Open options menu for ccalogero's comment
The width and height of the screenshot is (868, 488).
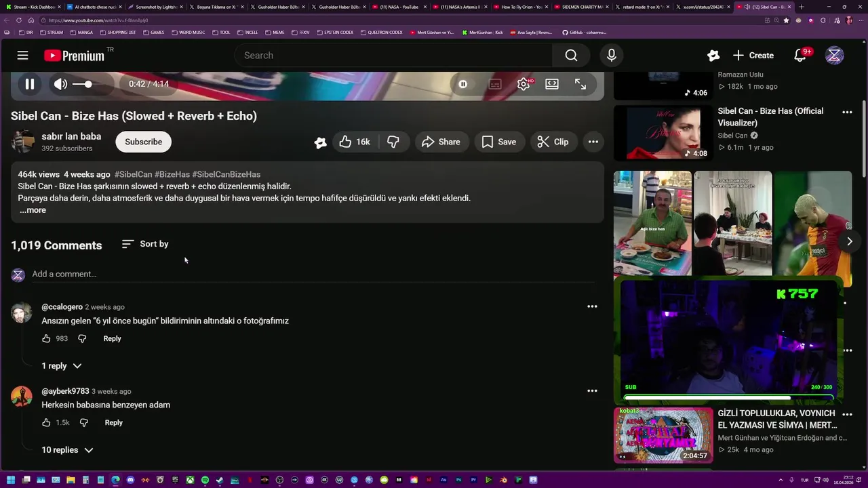tap(592, 306)
